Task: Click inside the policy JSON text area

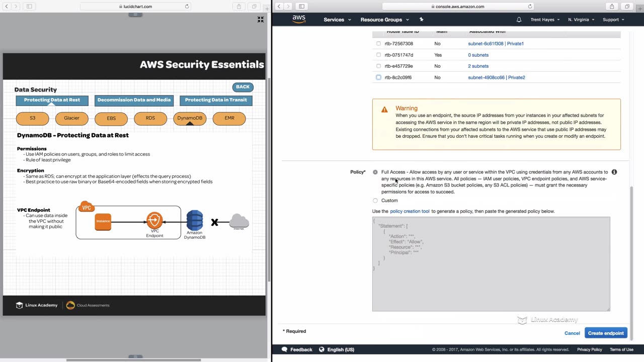Action: pyautogui.click(x=491, y=264)
